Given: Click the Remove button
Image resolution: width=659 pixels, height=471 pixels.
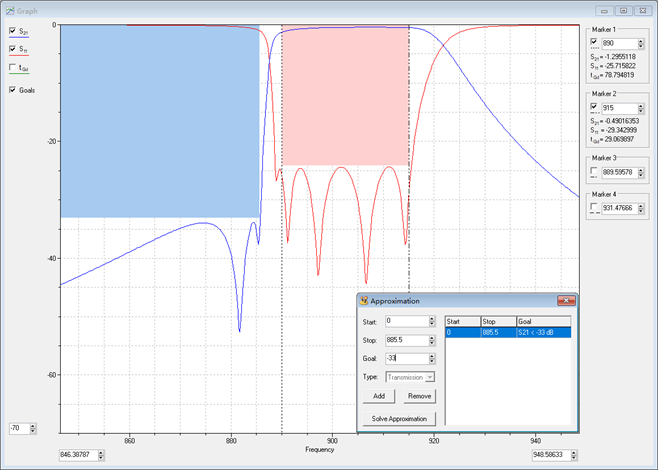Looking at the screenshot, I should (420, 397).
